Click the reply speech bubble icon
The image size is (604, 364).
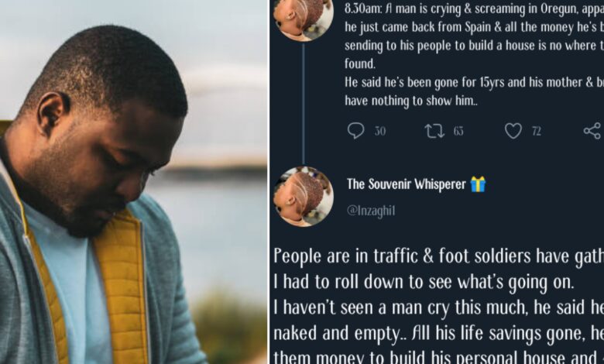point(356,131)
